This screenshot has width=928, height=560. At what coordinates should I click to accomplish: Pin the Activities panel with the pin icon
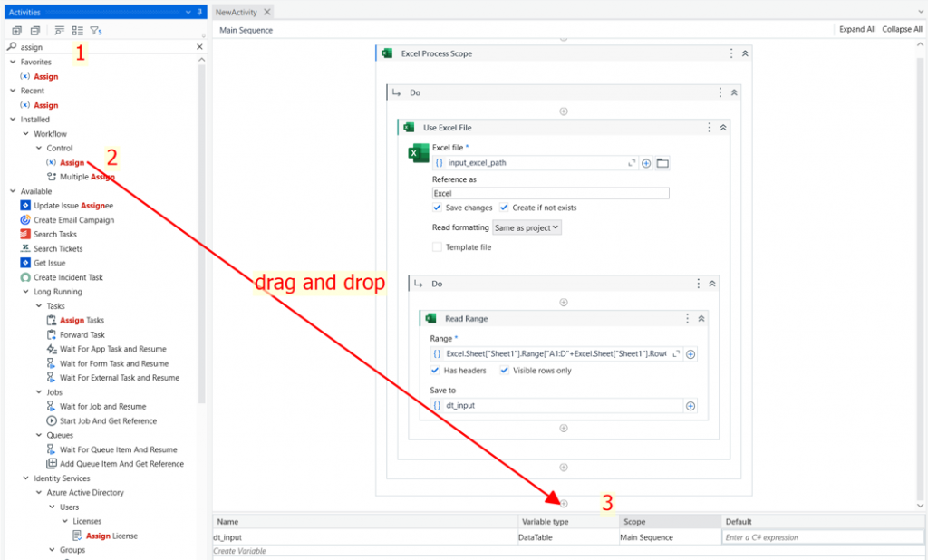tap(200, 12)
